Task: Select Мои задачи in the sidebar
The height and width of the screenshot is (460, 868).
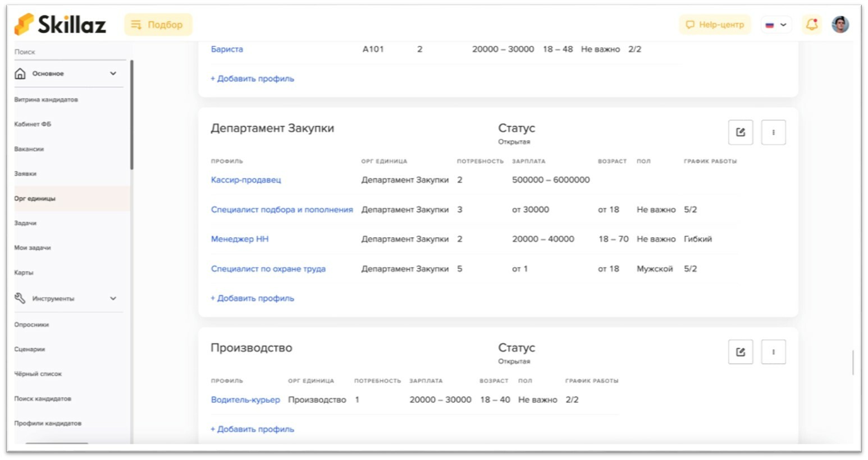Action: point(34,247)
